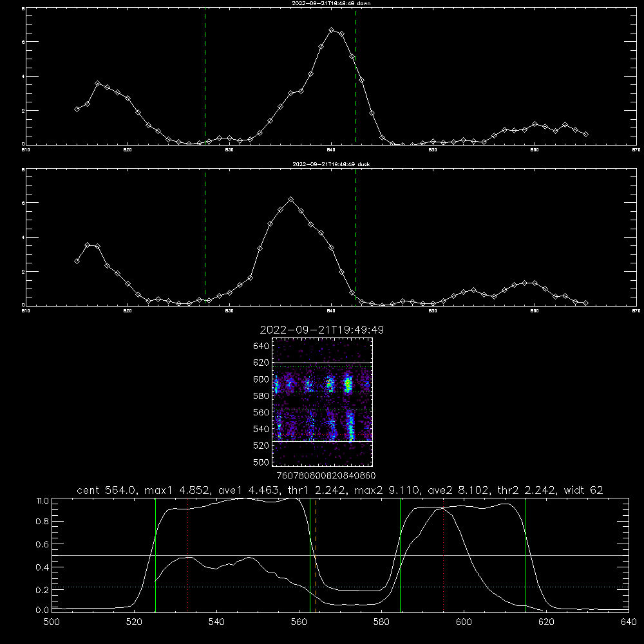Select the solid green line near 563
644x644 pixels.
click(x=310, y=555)
